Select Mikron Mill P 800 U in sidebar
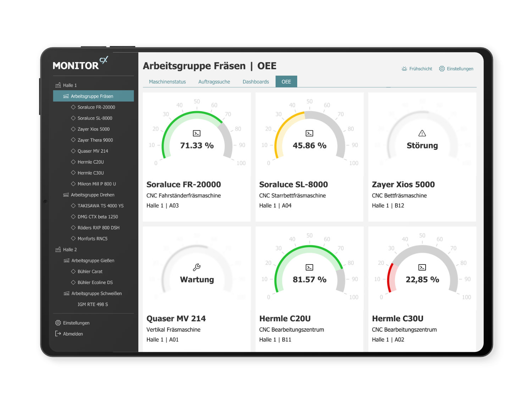Image resolution: width=532 pixels, height=409 pixels. (96, 184)
